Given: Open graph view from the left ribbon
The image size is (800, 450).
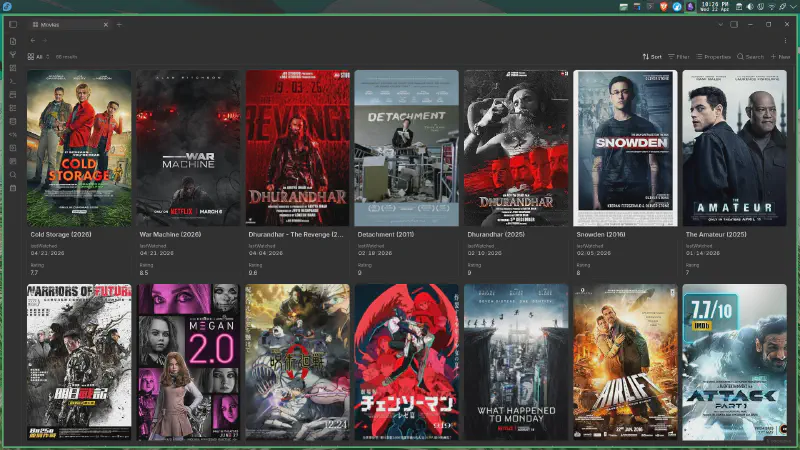Looking at the screenshot, I should pos(13,55).
